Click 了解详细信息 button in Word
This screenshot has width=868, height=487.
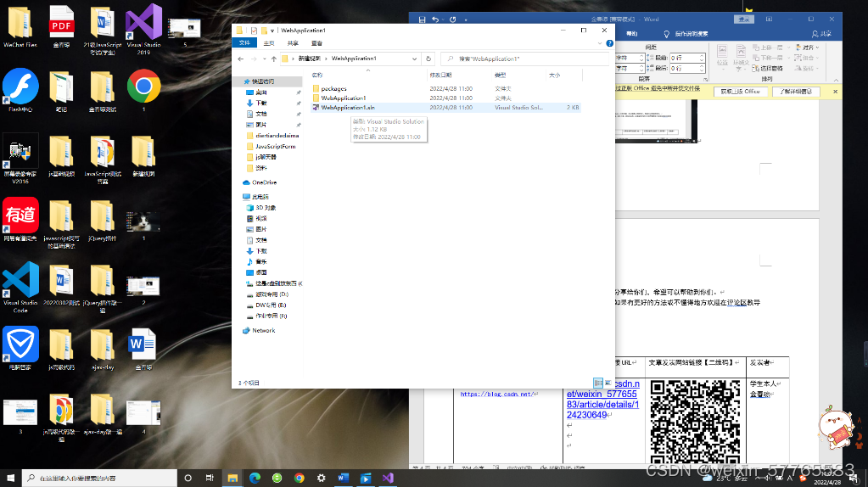797,92
